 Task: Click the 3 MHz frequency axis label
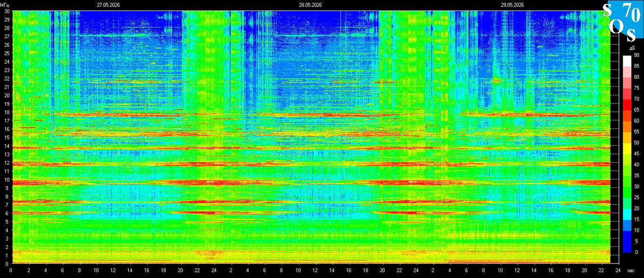[x=7, y=238]
